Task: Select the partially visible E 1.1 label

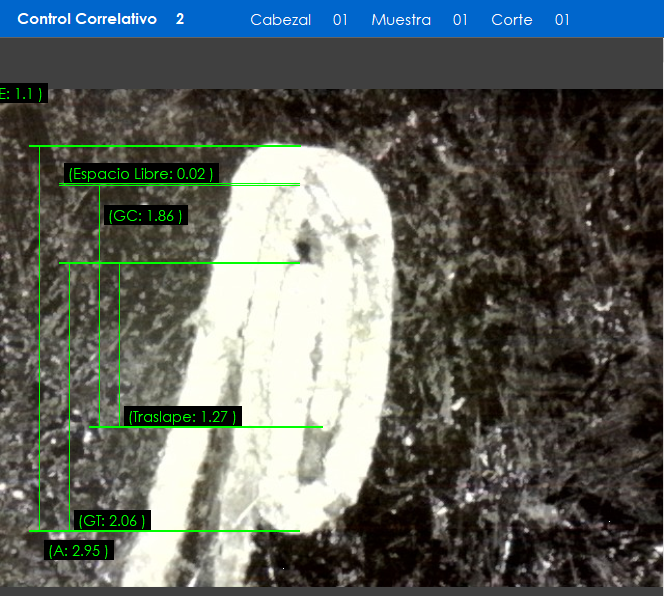Action: coord(22,94)
